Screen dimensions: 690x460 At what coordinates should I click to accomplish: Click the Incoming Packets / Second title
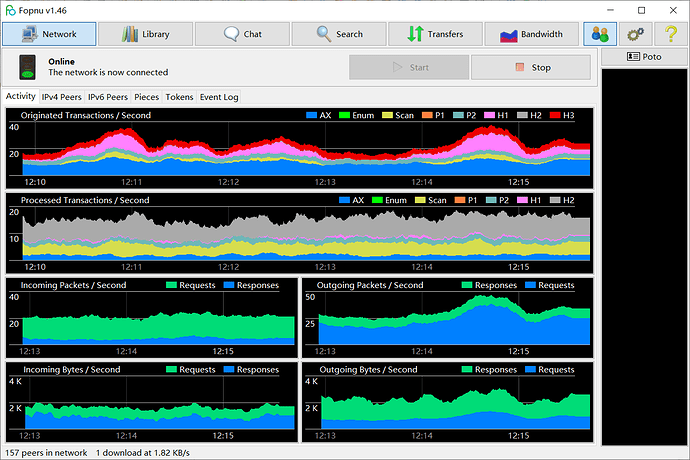point(73,285)
